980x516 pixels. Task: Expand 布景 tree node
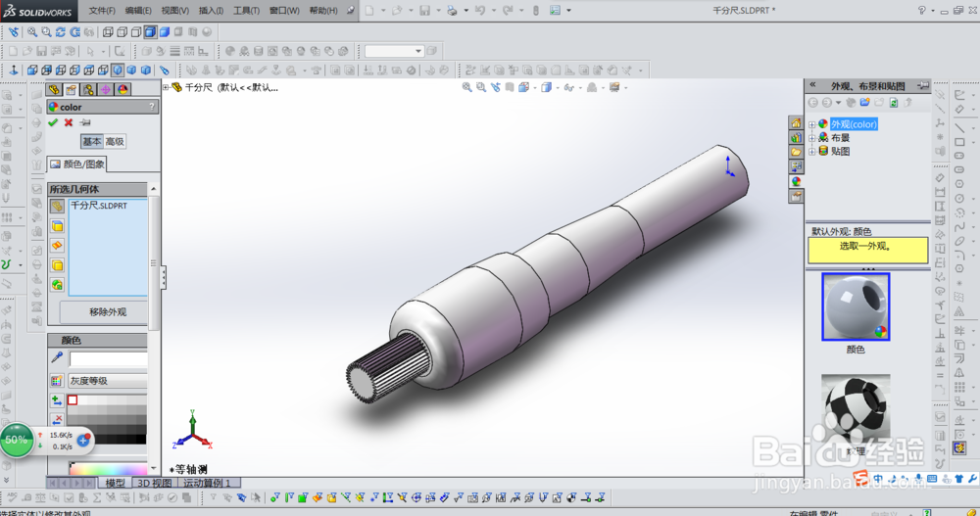[811, 138]
